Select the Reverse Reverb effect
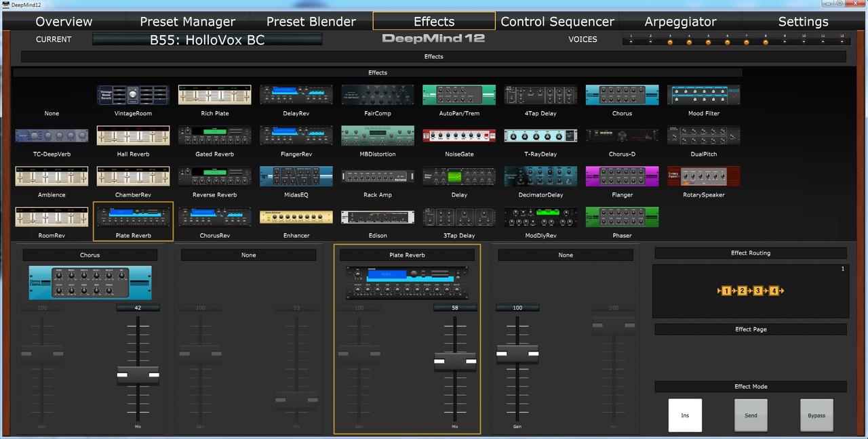 (x=214, y=176)
